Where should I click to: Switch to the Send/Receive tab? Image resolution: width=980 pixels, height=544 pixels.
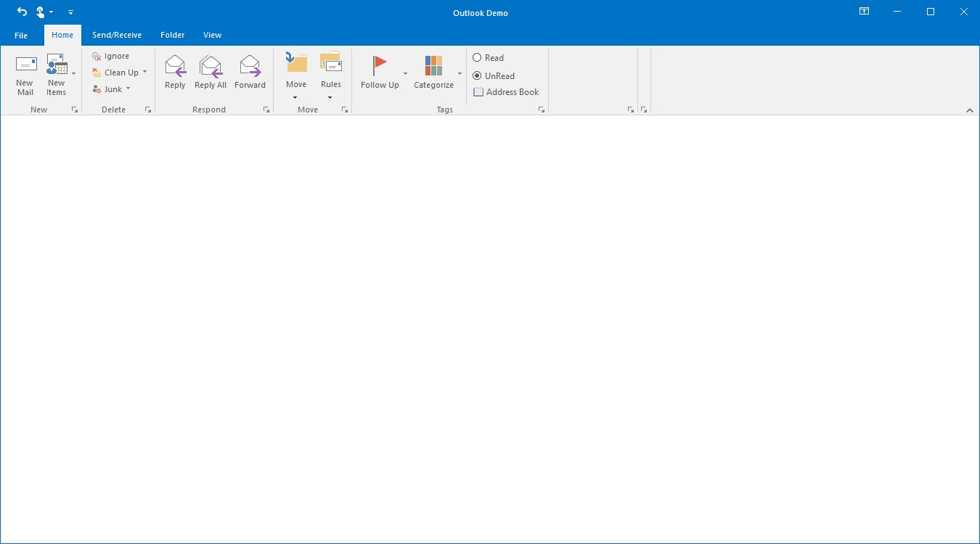[117, 34]
